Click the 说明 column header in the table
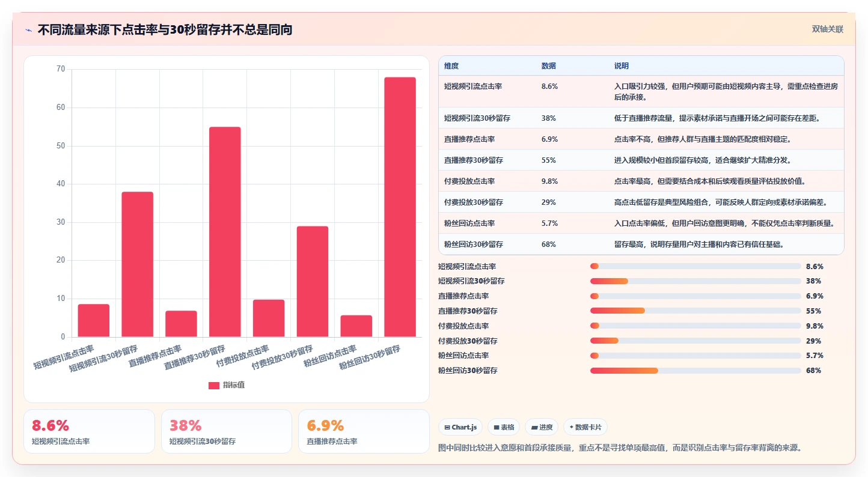 coord(622,65)
